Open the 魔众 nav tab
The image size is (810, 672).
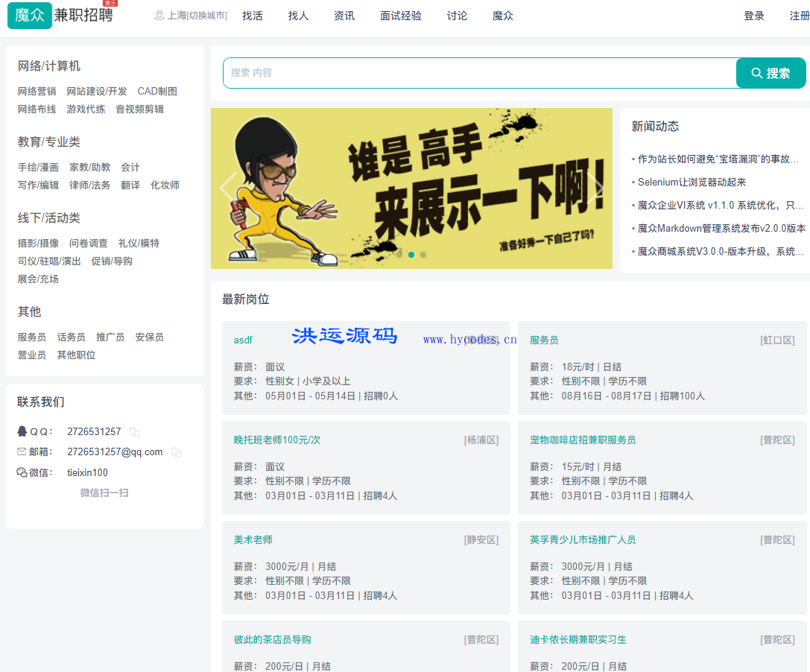coord(503,16)
